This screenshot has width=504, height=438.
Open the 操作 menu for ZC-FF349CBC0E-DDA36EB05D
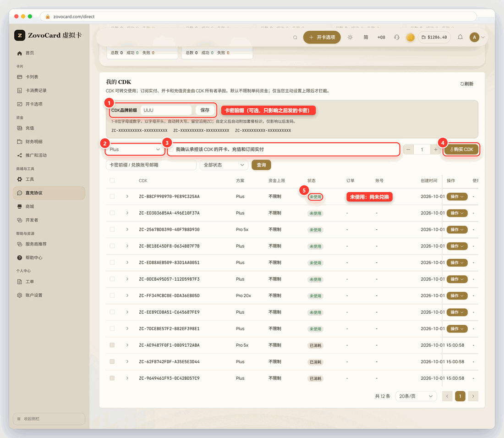pos(457,296)
